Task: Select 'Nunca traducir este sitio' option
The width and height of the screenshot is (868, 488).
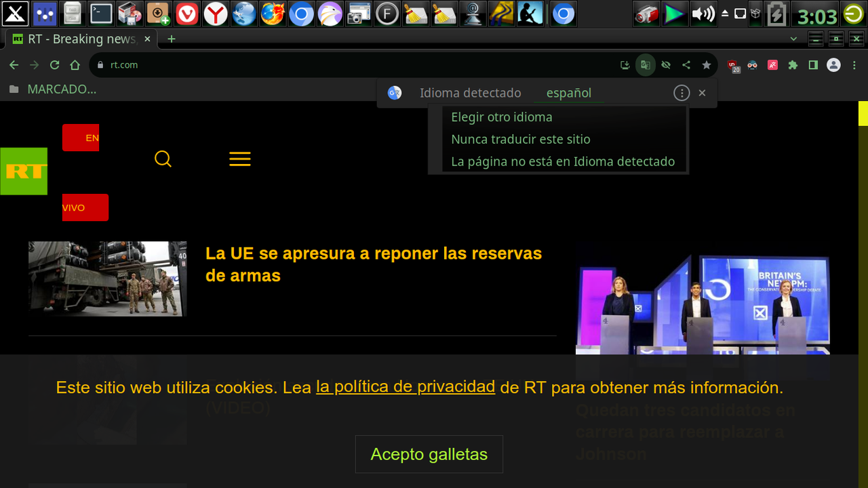Action: click(x=521, y=139)
